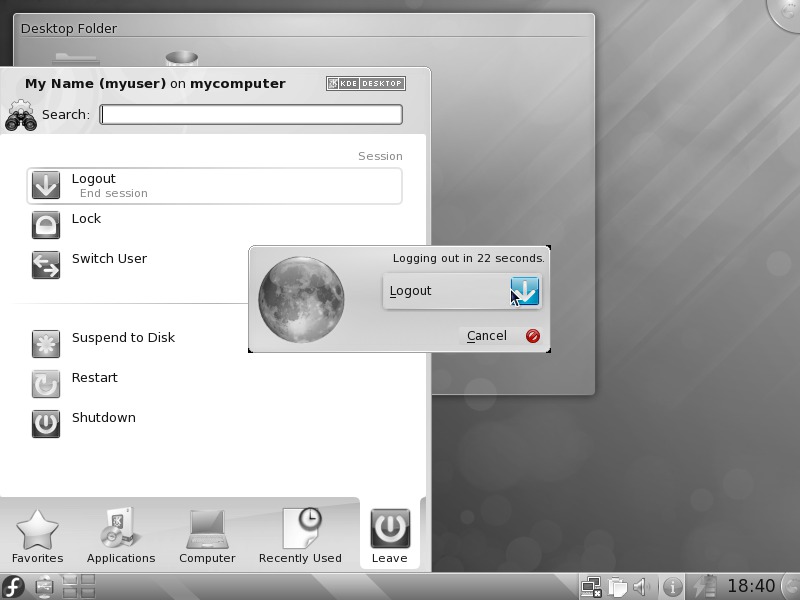Click the red cancel icon in dialog

[533, 336]
